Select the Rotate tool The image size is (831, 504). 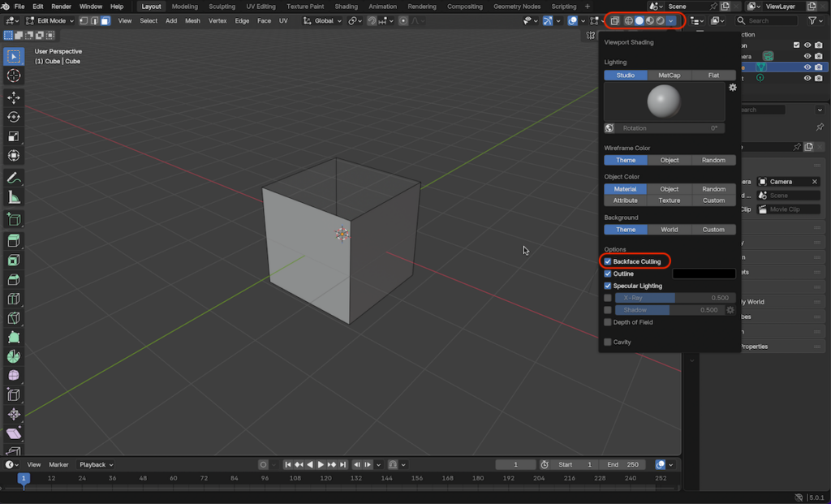coord(13,117)
